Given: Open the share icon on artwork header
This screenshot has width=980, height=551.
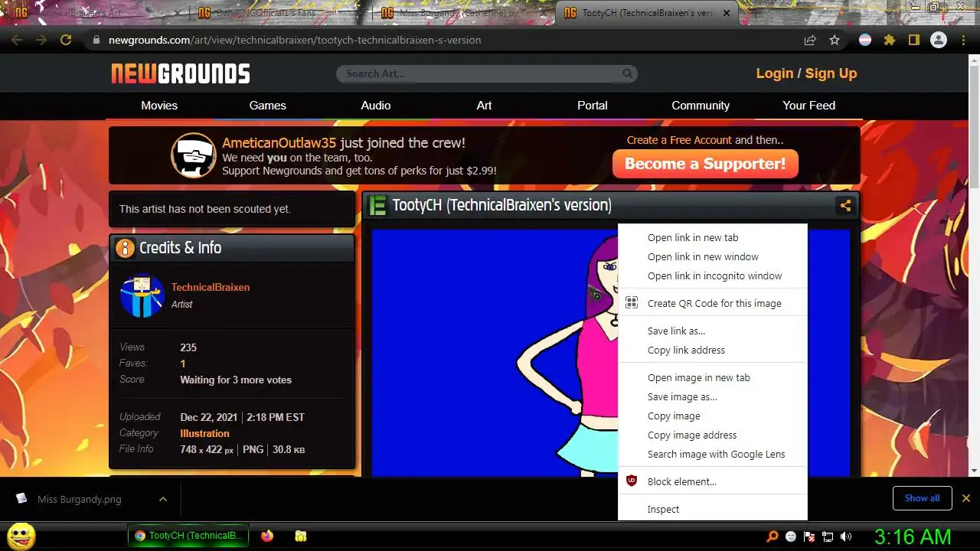Looking at the screenshot, I should [845, 205].
